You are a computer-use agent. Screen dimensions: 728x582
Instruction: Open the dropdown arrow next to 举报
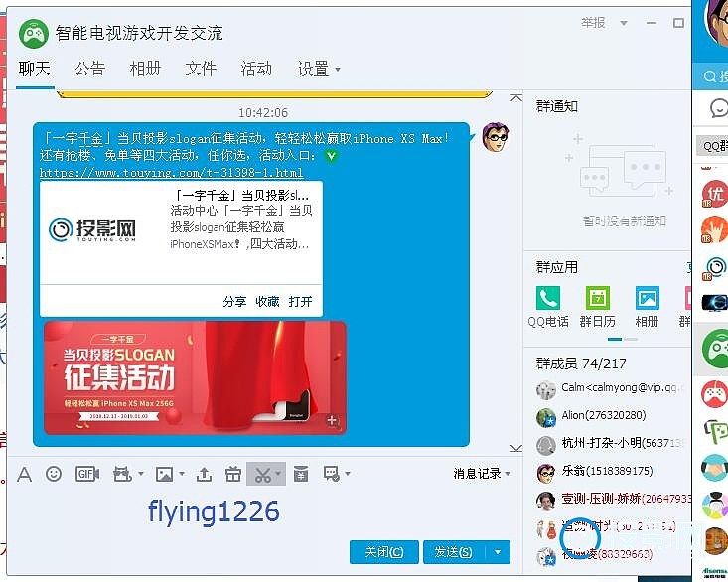click(x=624, y=23)
